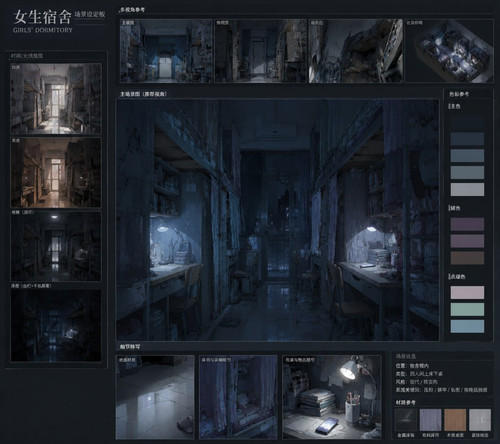Select the dark slate-blue main color swatch

467,139
